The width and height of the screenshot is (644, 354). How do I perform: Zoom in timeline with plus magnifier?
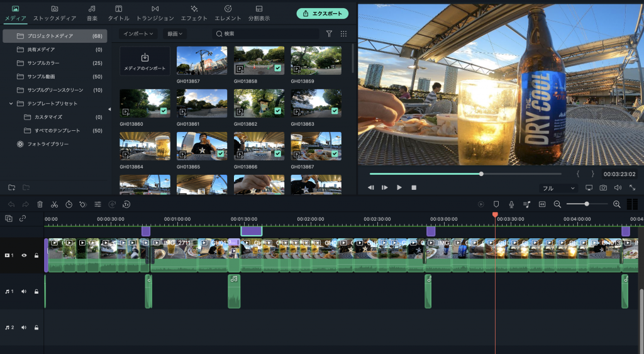click(616, 204)
